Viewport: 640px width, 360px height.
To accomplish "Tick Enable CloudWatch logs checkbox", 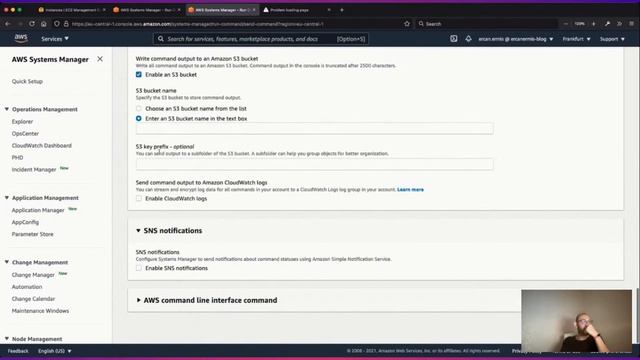I will [x=139, y=198].
